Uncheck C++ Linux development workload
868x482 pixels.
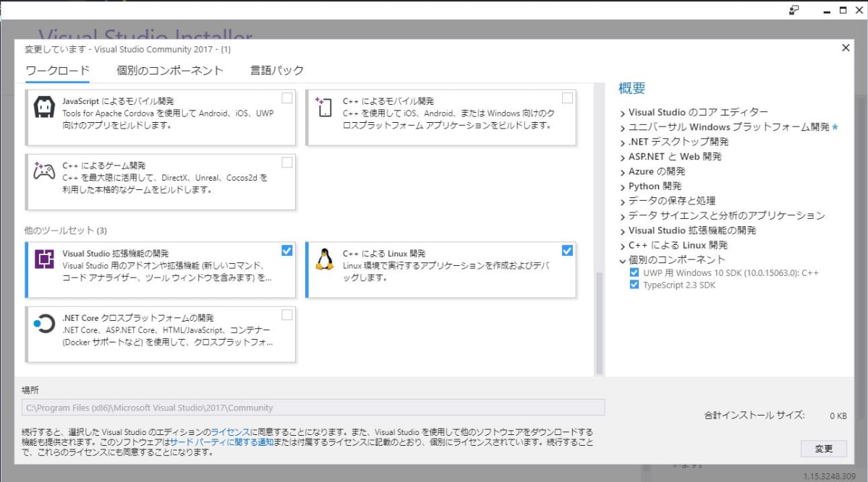567,250
